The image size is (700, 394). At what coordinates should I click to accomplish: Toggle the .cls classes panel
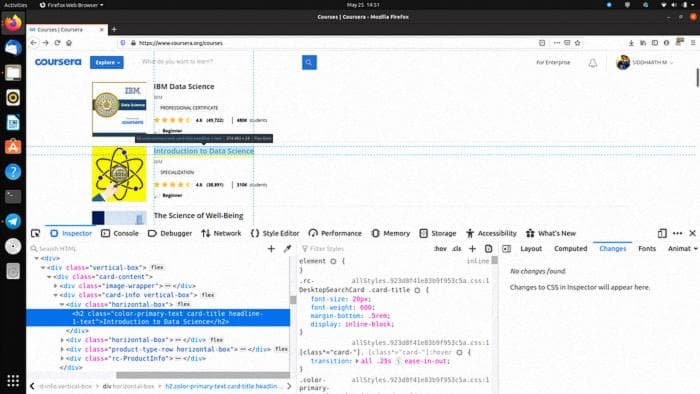[x=456, y=249]
